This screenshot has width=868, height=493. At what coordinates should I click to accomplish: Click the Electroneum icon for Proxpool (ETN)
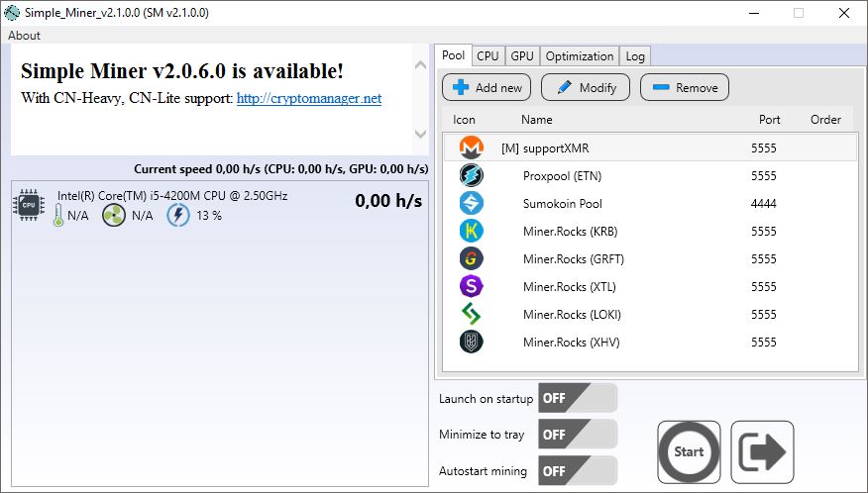point(471,176)
